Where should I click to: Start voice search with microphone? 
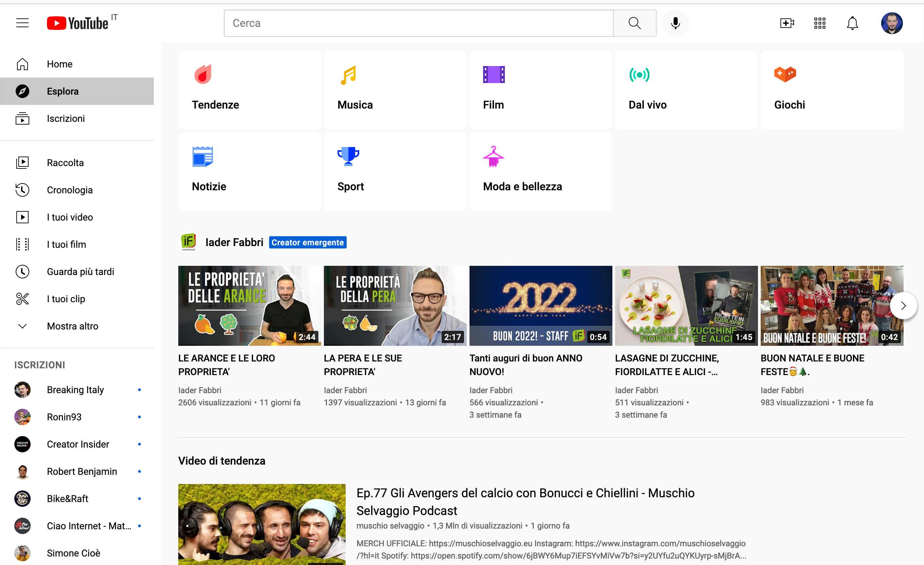click(675, 23)
